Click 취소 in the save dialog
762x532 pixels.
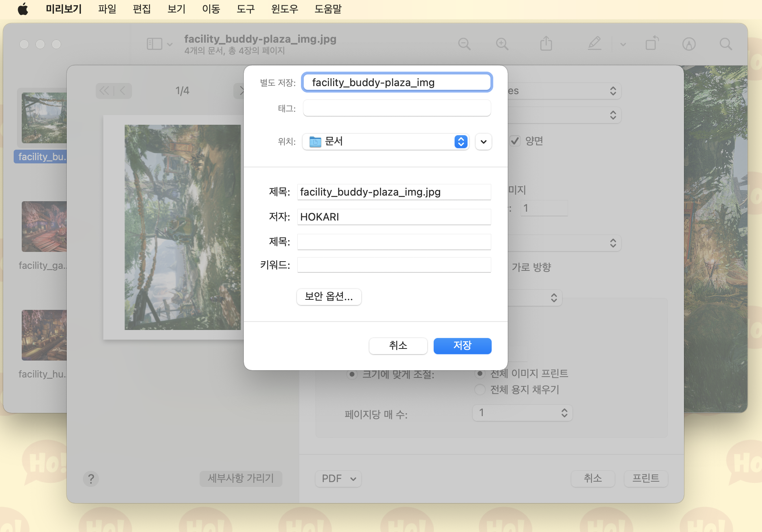[398, 346]
